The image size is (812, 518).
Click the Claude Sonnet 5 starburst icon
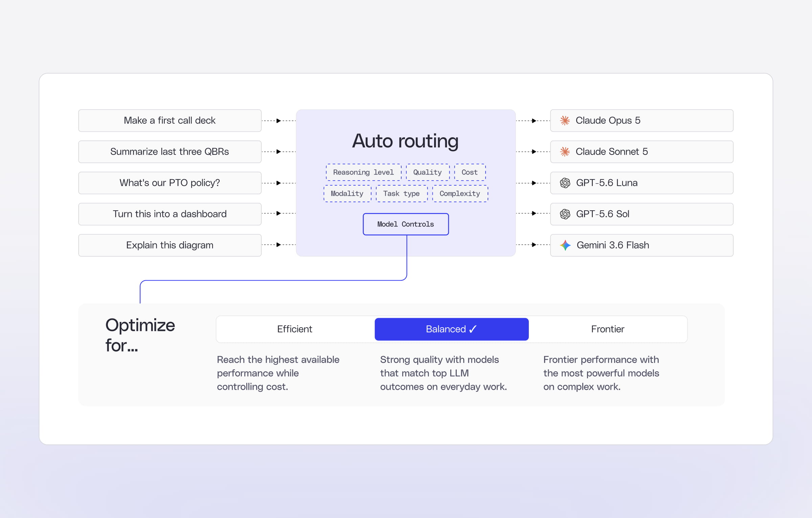click(x=565, y=151)
